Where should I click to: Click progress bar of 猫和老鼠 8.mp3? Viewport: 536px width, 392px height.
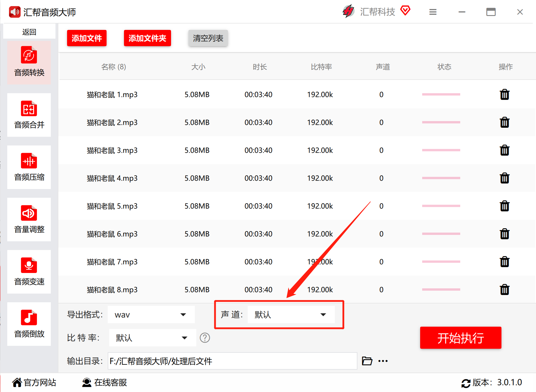coord(441,289)
